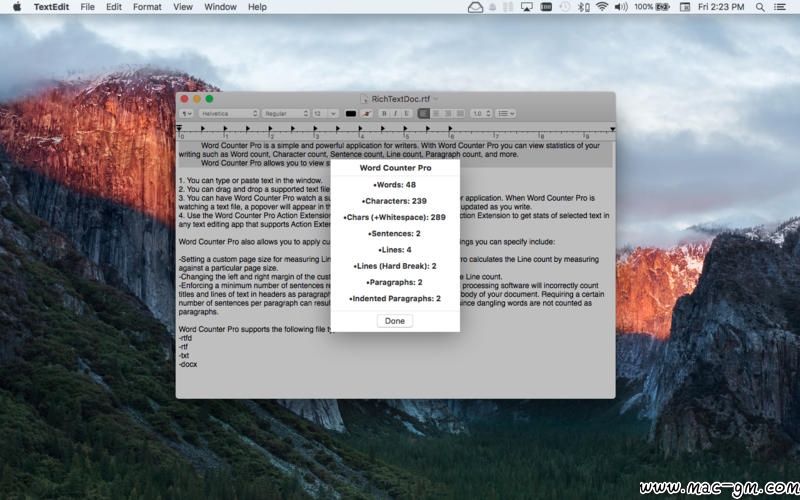Click the RichTextDoc.rtf document proxy icon
Screen dimensions: 800x500
[364, 99]
